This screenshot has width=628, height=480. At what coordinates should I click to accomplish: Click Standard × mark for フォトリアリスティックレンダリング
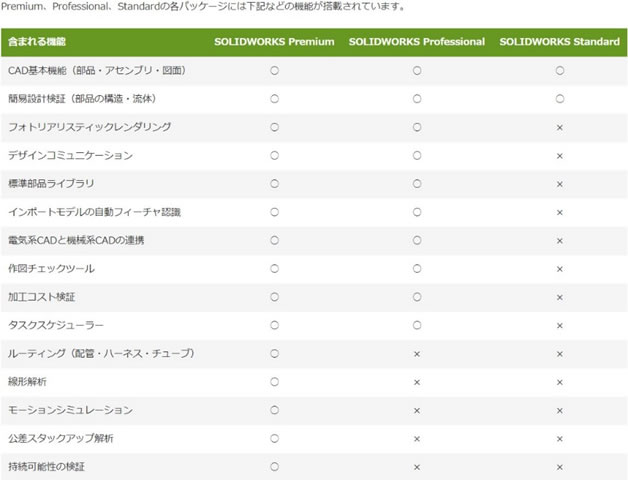(560, 127)
